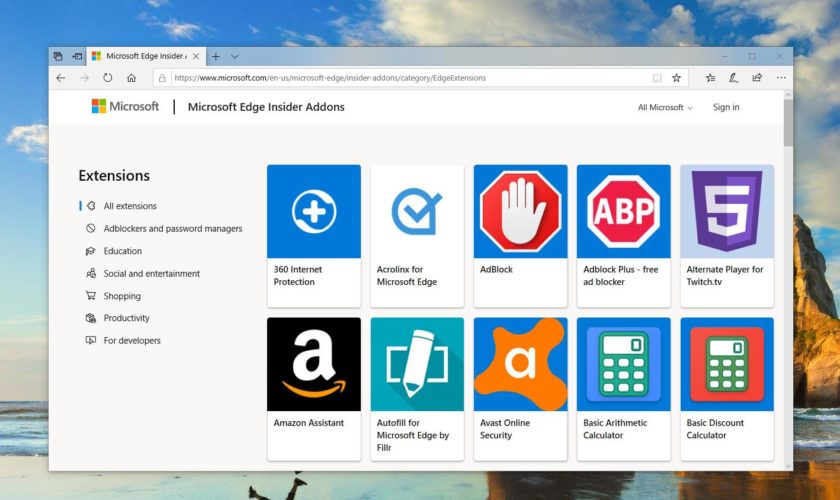Click the Share page icon
The height and width of the screenshot is (500, 840).
tap(757, 78)
